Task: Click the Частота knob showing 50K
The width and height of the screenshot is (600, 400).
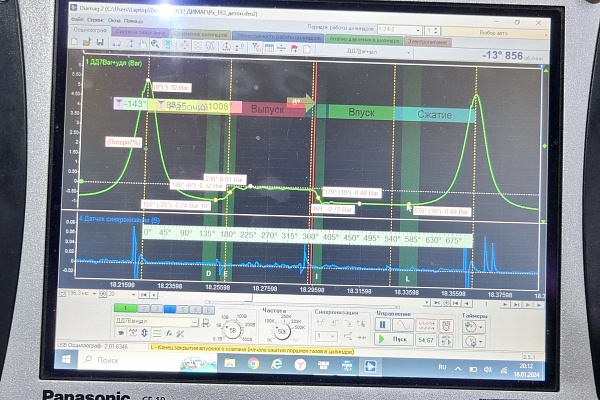Action: pyautogui.click(x=282, y=331)
